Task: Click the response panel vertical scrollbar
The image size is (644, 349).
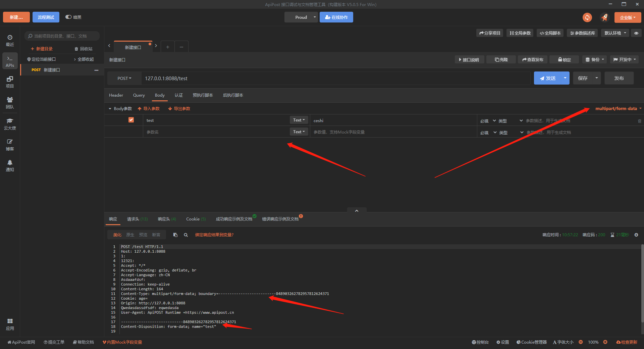Action: [642, 284]
